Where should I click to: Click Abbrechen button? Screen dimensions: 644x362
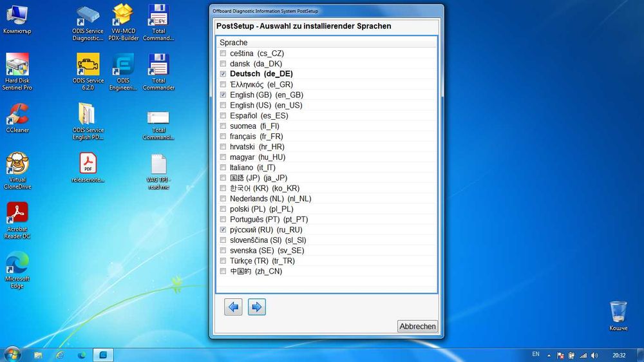pyautogui.click(x=417, y=327)
